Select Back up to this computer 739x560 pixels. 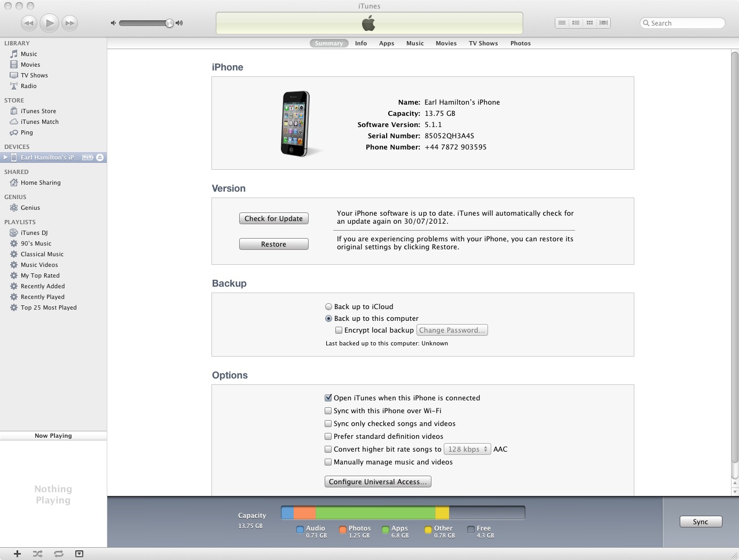[328, 318]
